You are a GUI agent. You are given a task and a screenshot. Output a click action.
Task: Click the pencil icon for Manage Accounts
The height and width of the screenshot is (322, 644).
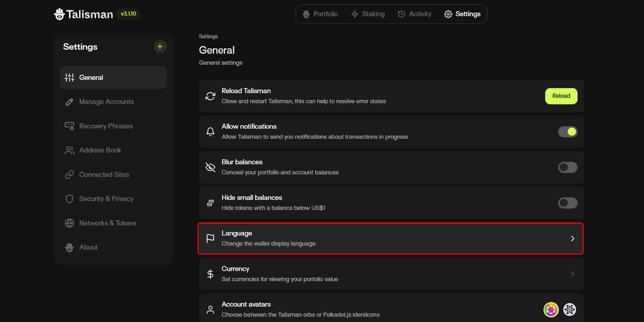click(69, 102)
